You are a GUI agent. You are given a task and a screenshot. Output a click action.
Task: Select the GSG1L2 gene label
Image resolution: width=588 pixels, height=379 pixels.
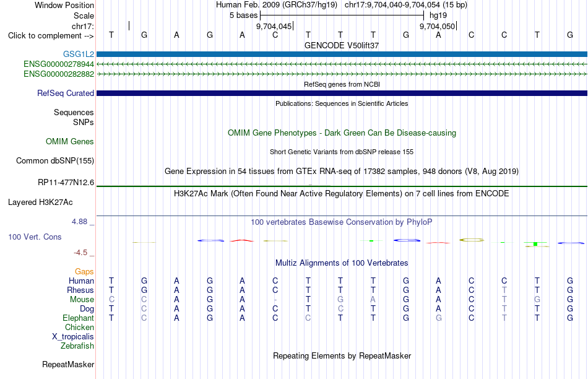click(x=79, y=54)
